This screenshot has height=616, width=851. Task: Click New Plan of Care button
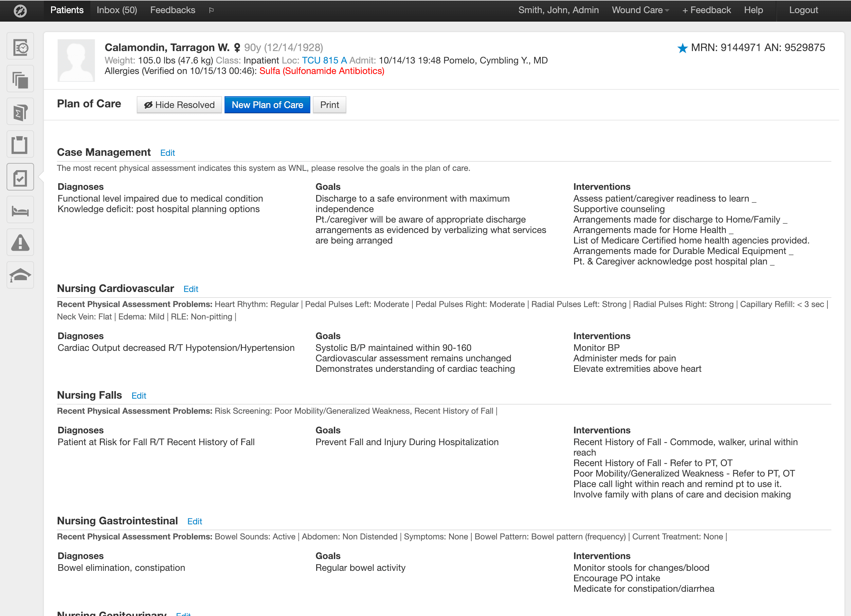click(x=267, y=105)
